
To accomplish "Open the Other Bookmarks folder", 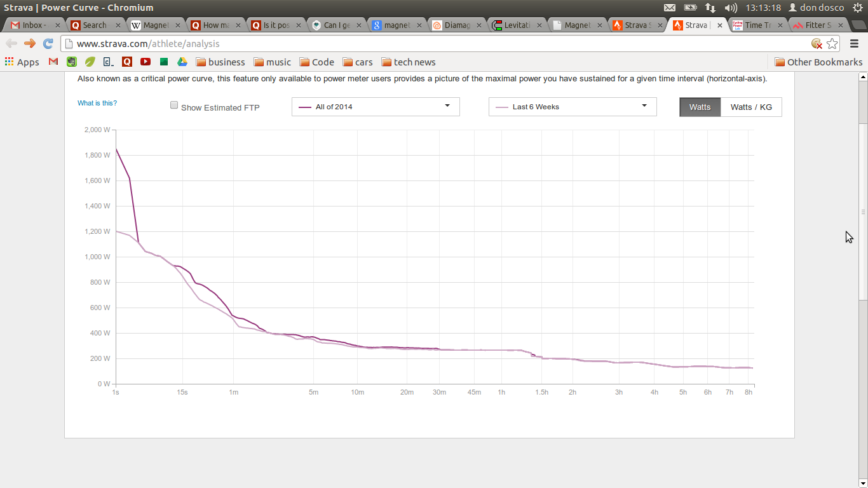I will 818,62.
